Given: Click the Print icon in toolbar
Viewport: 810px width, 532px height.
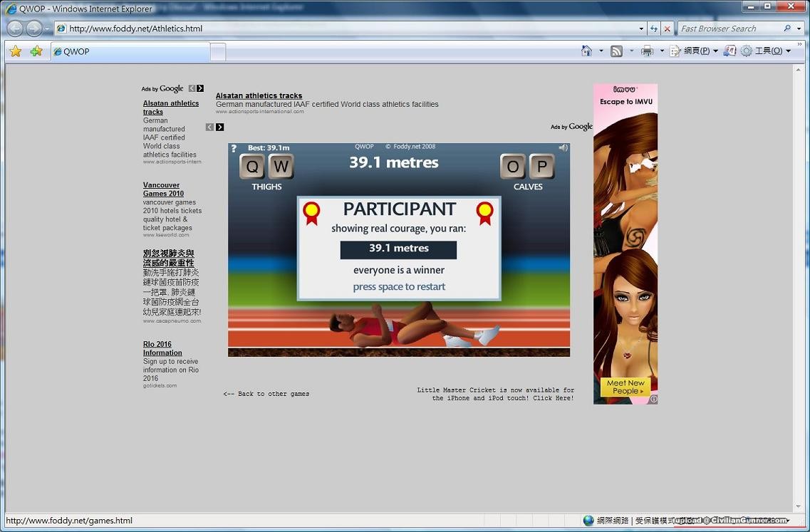Looking at the screenshot, I should point(647,51).
